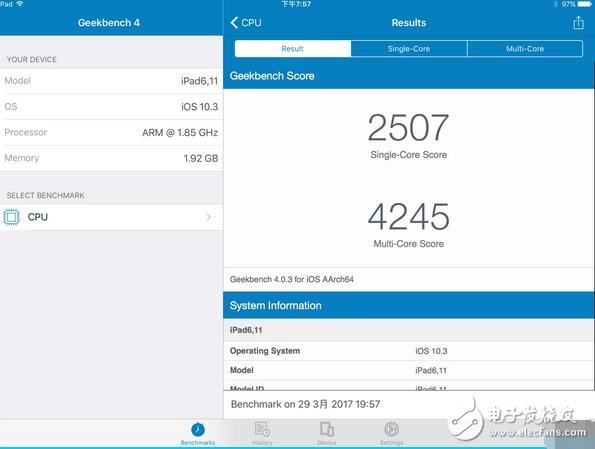The width and height of the screenshot is (595, 449).
Task: Switch to the Multi-Core segment
Action: tap(525, 49)
